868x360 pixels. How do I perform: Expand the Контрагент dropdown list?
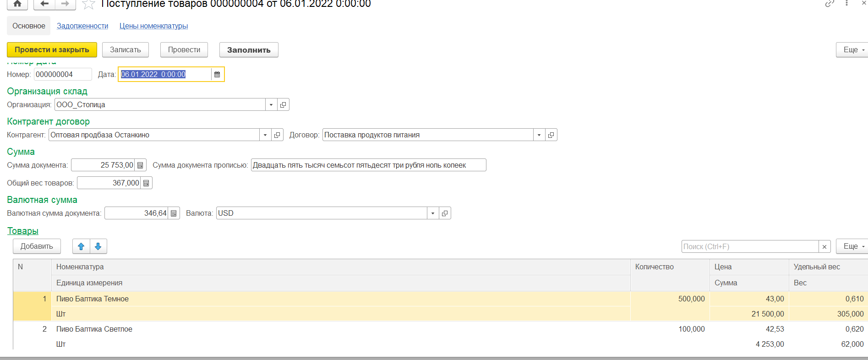click(x=265, y=135)
